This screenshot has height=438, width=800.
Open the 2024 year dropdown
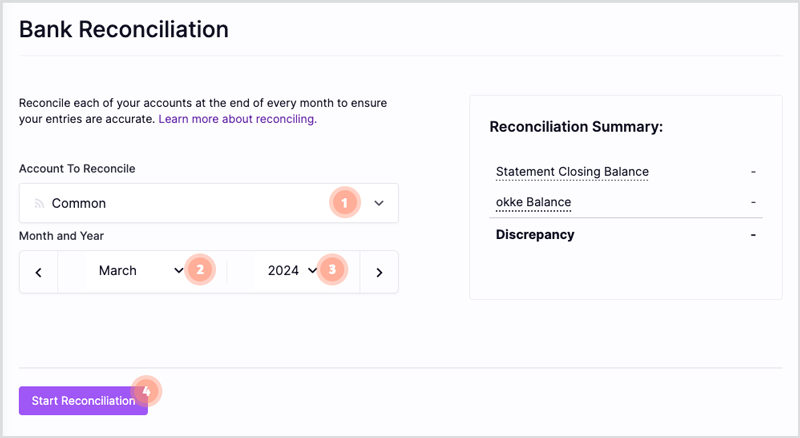(x=292, y=271)
